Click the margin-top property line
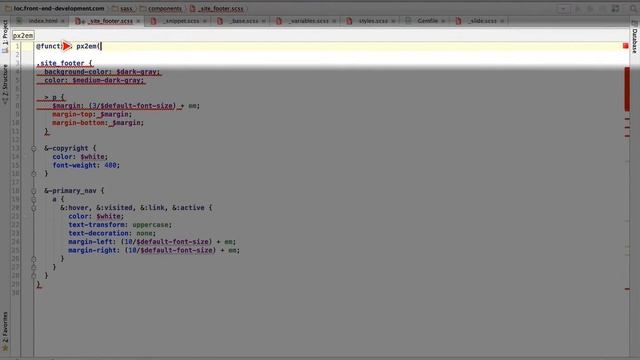Screen dimensions: 640x360 (92, 114)
